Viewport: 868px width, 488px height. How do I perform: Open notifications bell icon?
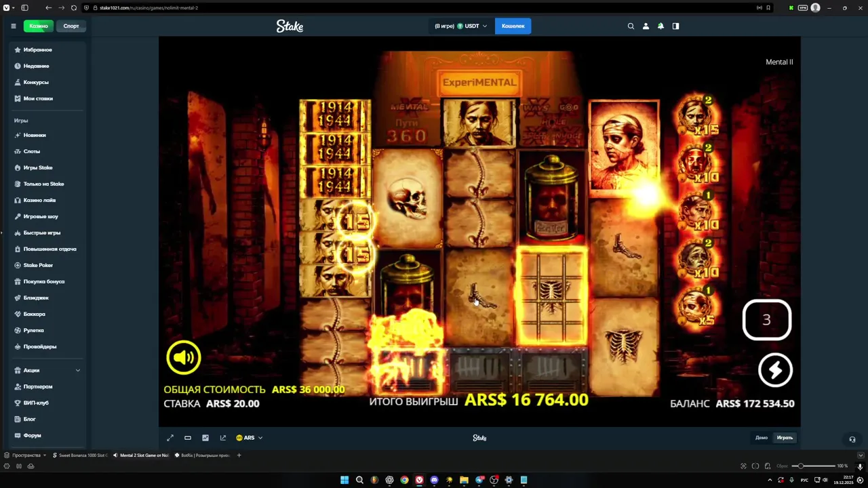660,26
